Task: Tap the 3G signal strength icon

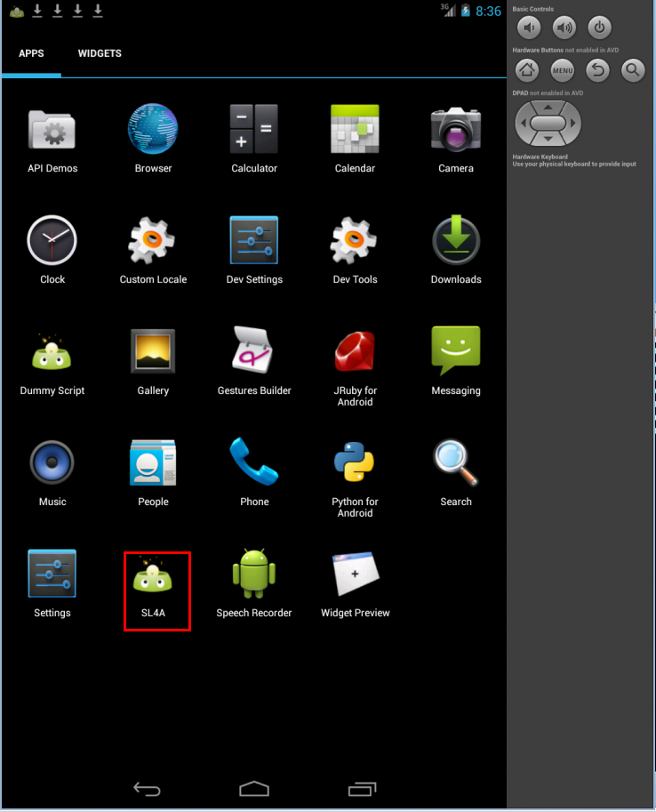Action: (448, 10)
